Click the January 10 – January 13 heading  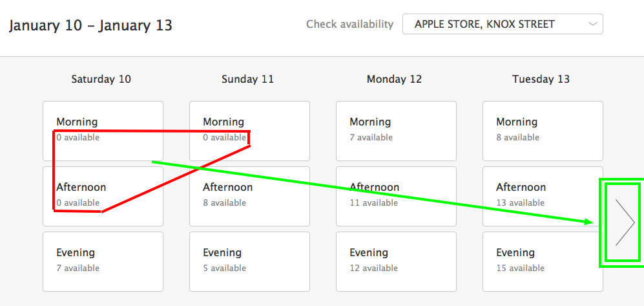[x=90, y=26]
